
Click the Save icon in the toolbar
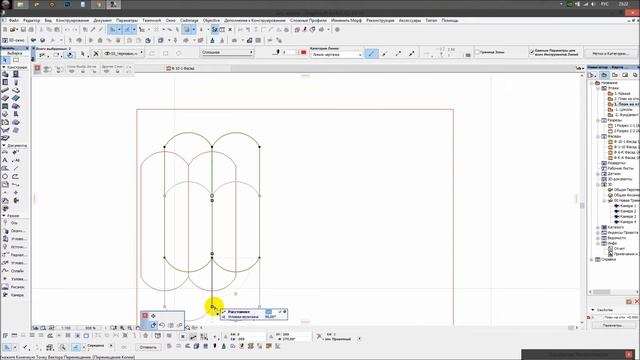coord(23,30)
